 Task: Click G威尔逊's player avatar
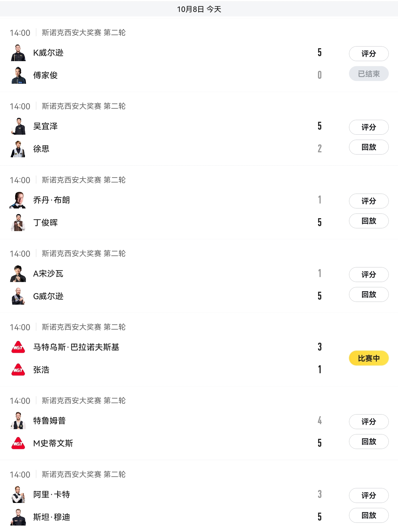[x=18, y=296]
